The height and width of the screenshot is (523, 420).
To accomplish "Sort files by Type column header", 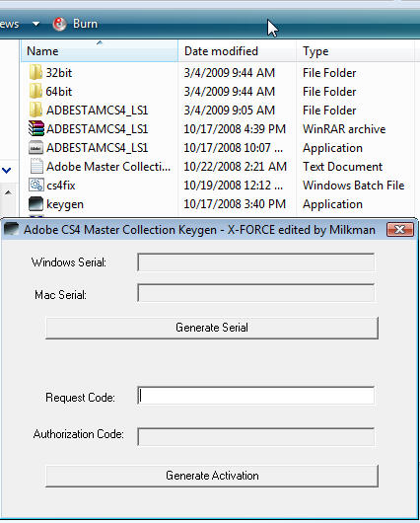I will (x=355, y=50).
